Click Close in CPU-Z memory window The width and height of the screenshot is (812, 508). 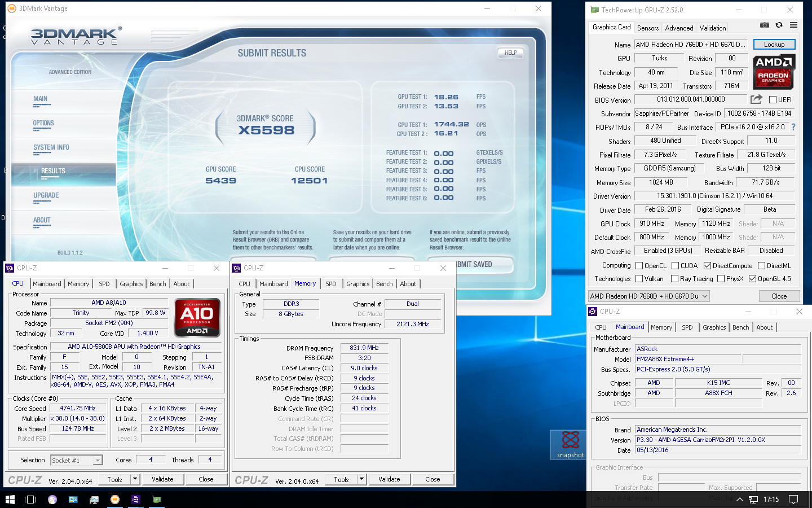(433, 479)
